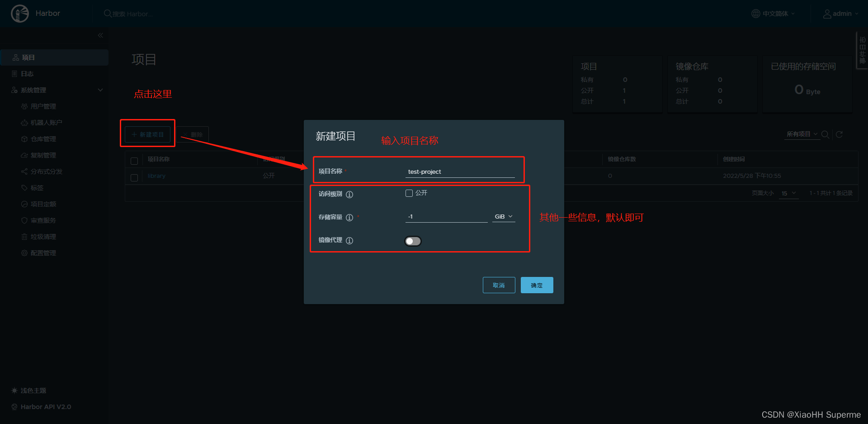Click the Harbor logo icon
The height and width of the screenshot is (424, 868).
pos(20,14)
